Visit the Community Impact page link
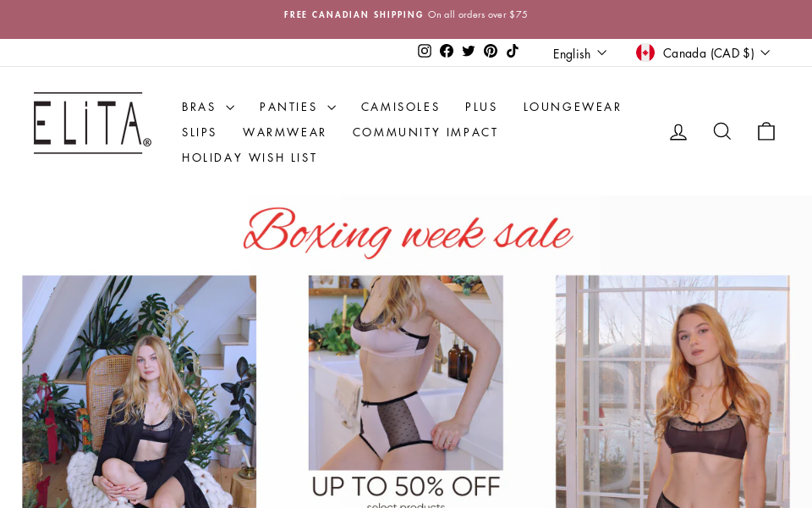This screenshot has width=812, height=508. (x=425, y=132)
